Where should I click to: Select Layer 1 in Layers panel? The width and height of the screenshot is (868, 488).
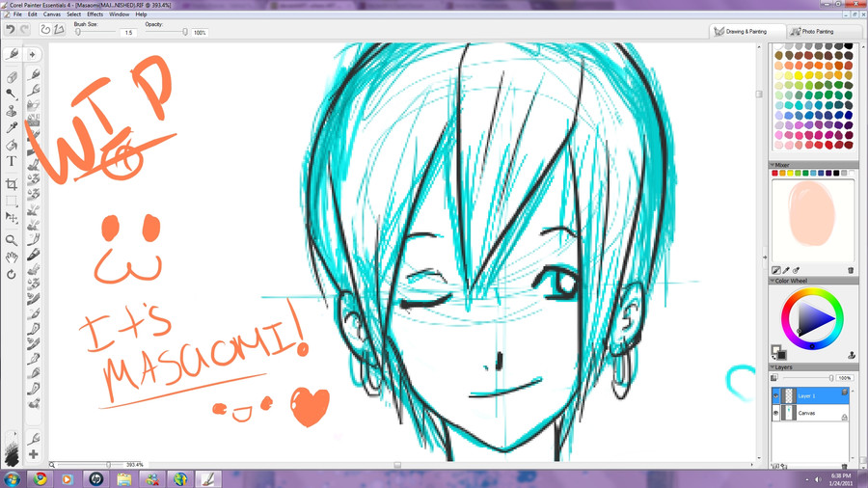point(810,395)
